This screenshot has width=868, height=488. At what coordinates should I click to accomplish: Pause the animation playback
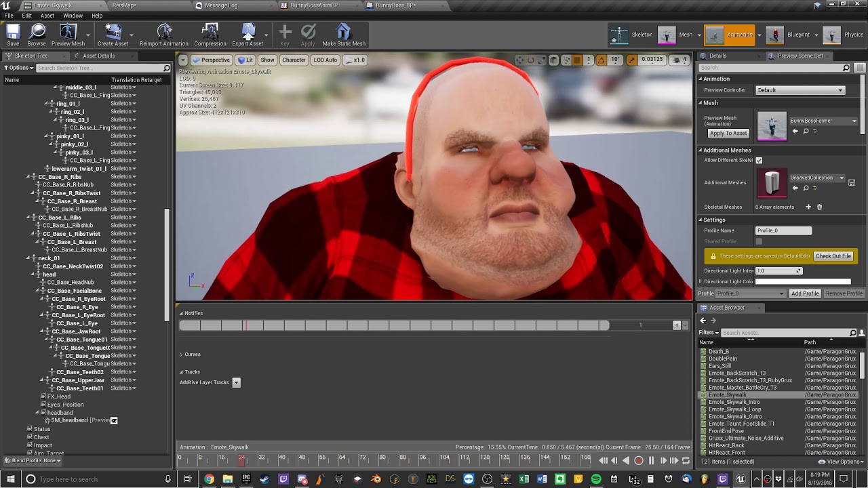click(651, 461)
